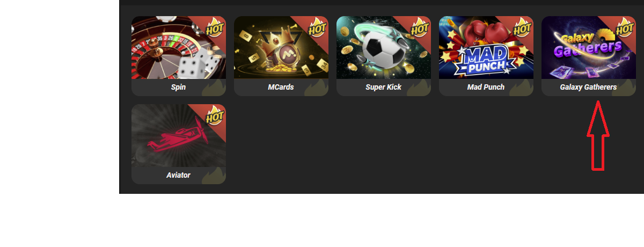
Task: Click the flame icon beside the Aviator label
Action: click(x=214, y=175)
